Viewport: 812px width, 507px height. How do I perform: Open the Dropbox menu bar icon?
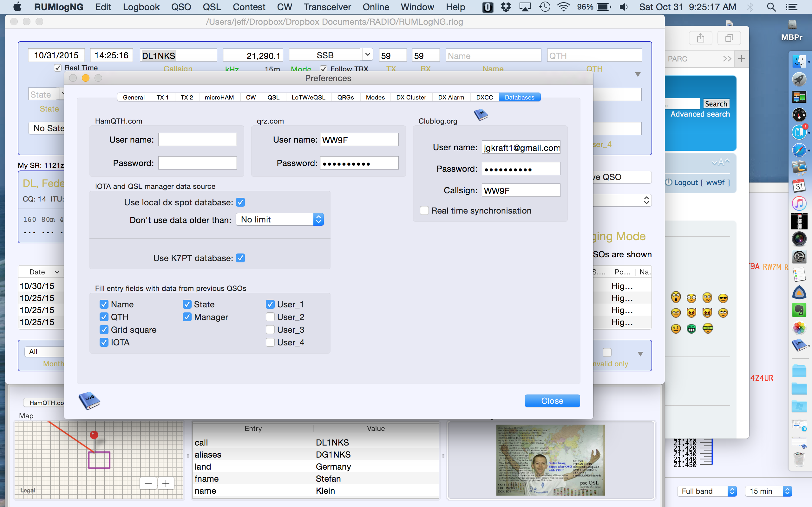click(505, 7)
